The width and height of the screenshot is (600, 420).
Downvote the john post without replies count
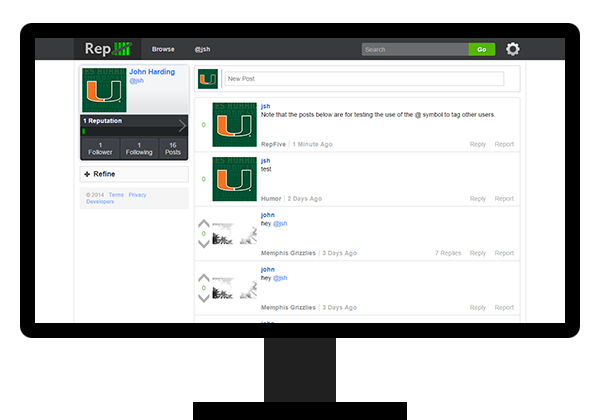tap(204, 298)
